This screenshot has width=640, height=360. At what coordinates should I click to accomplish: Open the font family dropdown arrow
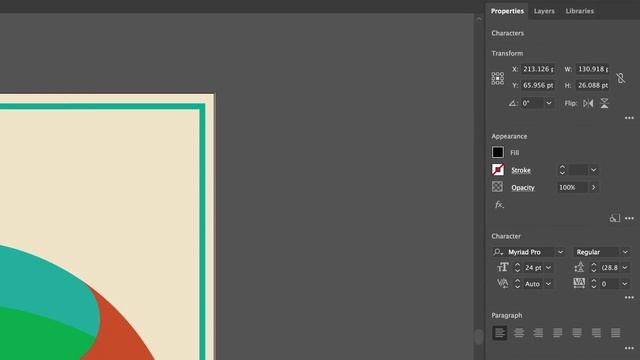(560, 252)
